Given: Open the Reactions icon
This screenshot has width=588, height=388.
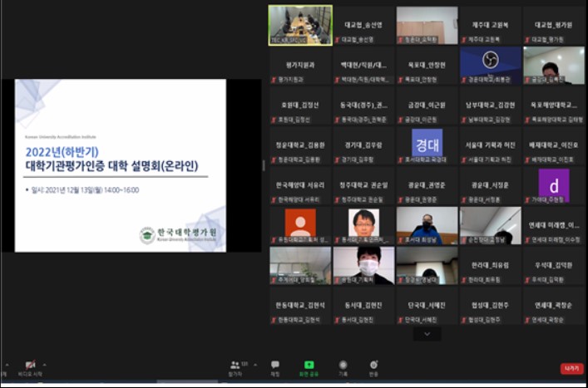Looking at the screenshot, I should [373, 365].
